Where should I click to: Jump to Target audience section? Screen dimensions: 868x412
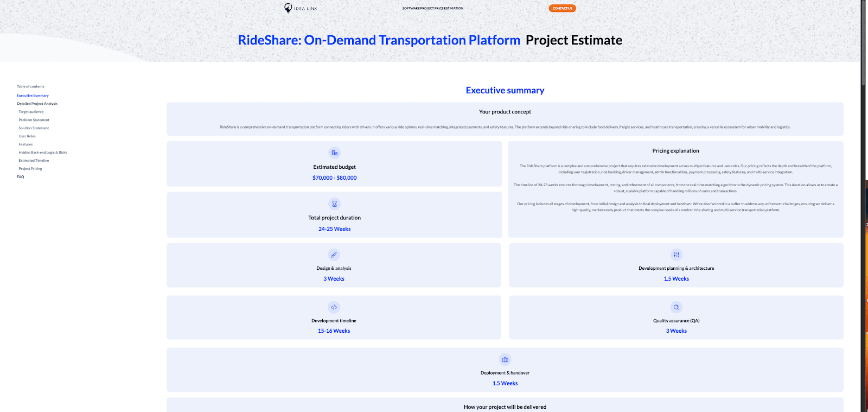pos(31,112)
